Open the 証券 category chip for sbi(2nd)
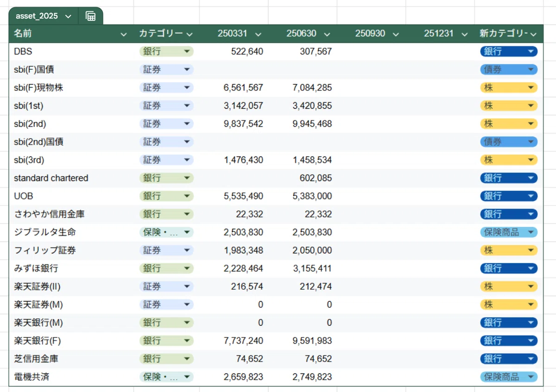Screen dimensions: 556x392 (x=166, y=124)
